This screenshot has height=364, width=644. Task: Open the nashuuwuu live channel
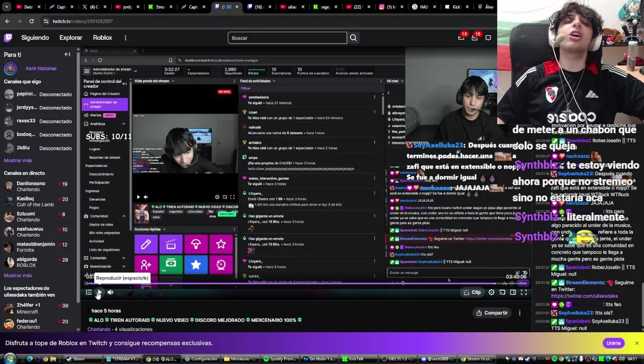pos(38,232)
